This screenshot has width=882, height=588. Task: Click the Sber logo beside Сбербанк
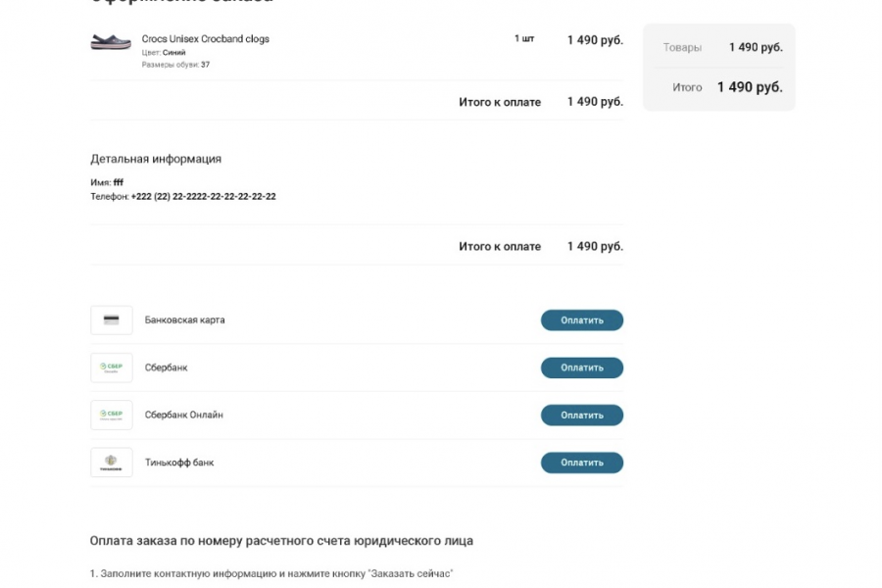pyautogui.click(x=111, y=367)
